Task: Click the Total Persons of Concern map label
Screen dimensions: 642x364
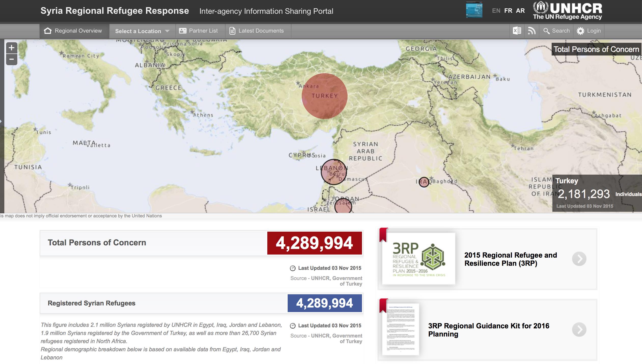Action: (x=596, y=49)
